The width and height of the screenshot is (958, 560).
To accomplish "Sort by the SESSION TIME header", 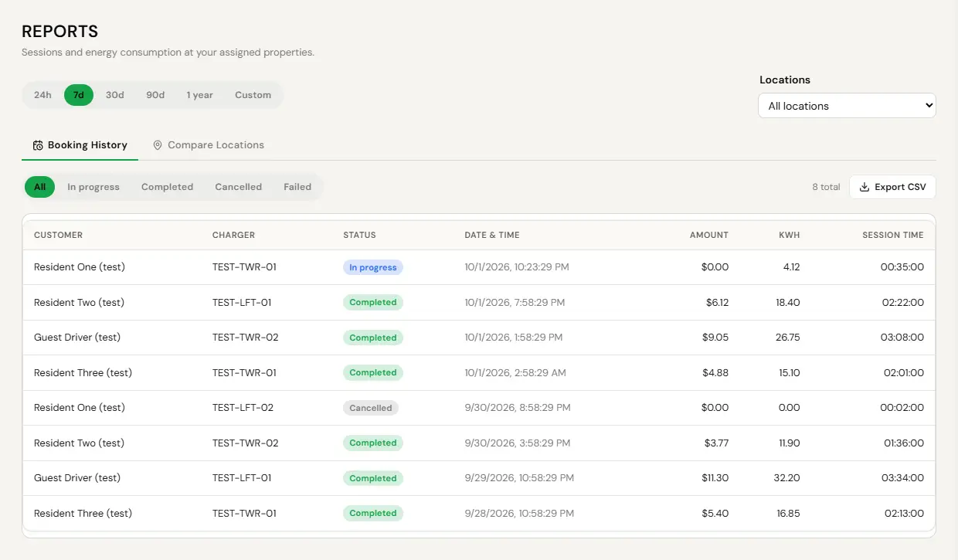I will tap(893, 235).
